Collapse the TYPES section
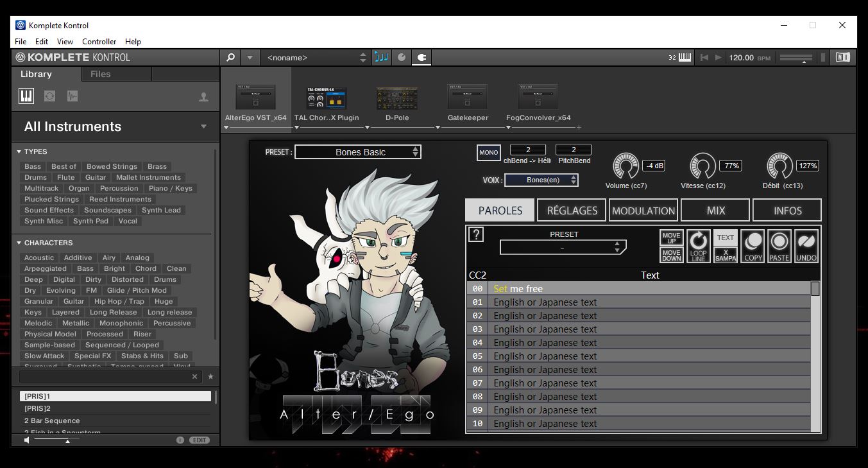The width and height of the screenshot is (868, 468). point(19,152)
